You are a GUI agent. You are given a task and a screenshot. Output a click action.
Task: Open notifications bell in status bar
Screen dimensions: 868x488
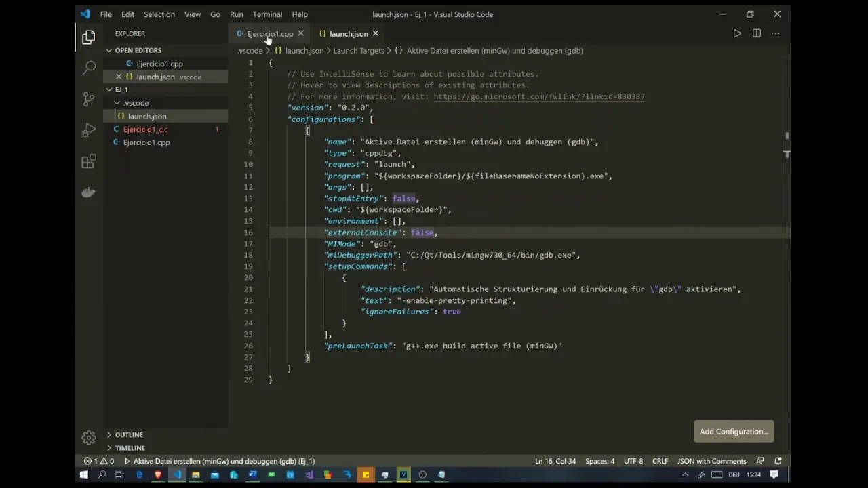(778, 461)
